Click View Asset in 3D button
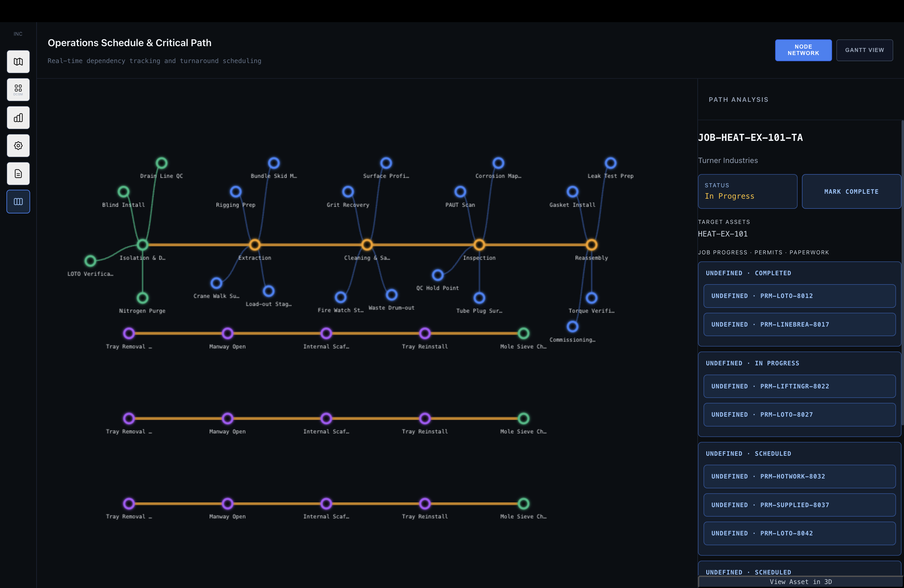904x588 pixels. click(801, 582)
